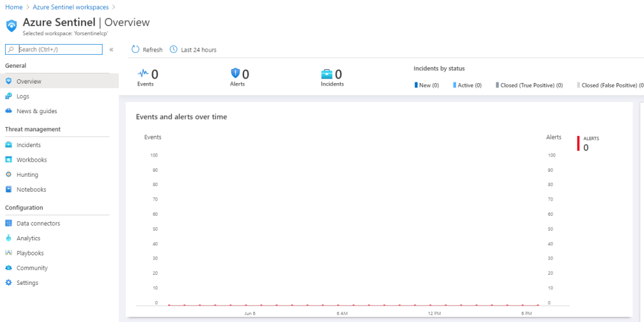Click the Settings gear icon
The width and height of the screenshot is (644, 322).
click(9, 282)
